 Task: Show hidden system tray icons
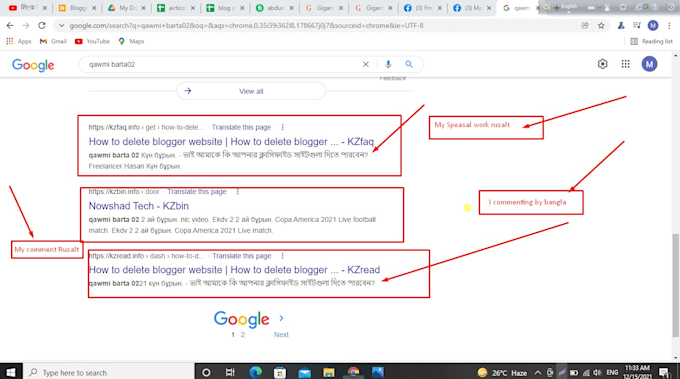point(538,372)
